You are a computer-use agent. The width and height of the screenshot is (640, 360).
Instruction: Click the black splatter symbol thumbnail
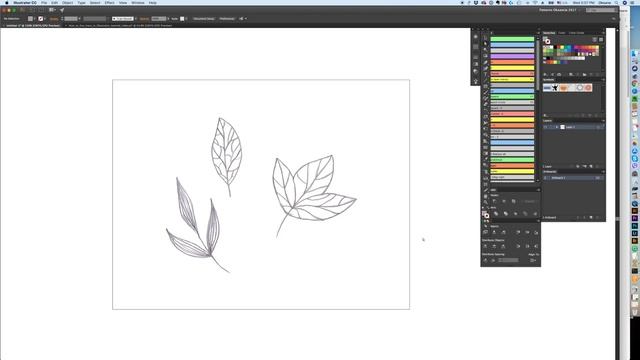point(555,88)
